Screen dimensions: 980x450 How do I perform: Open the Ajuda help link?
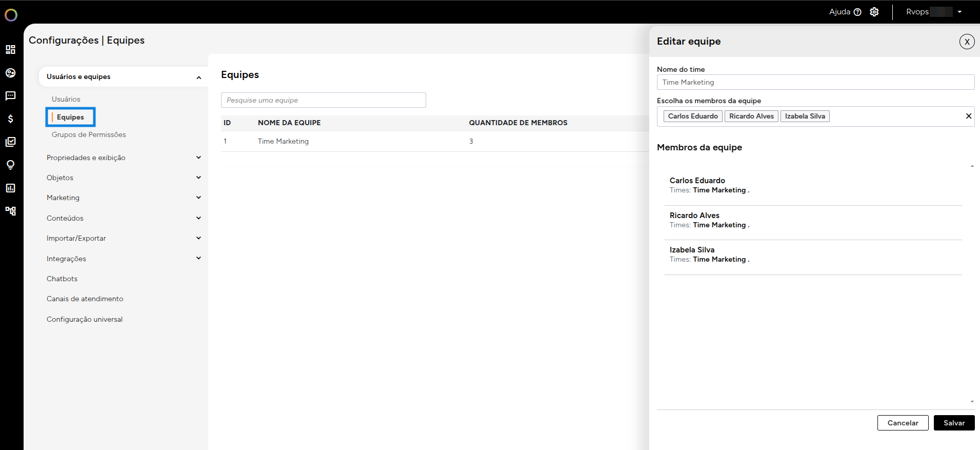(x=845, y=12)
